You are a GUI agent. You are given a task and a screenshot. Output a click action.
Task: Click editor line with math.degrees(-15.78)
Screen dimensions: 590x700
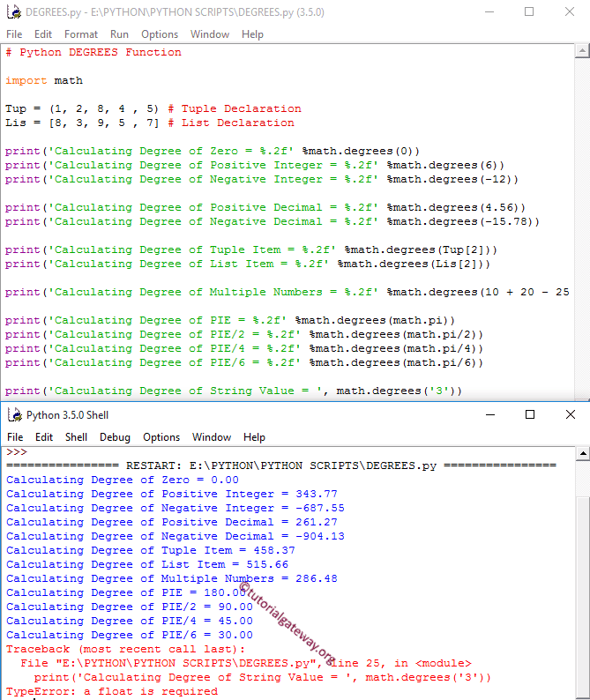coord(273,222)
